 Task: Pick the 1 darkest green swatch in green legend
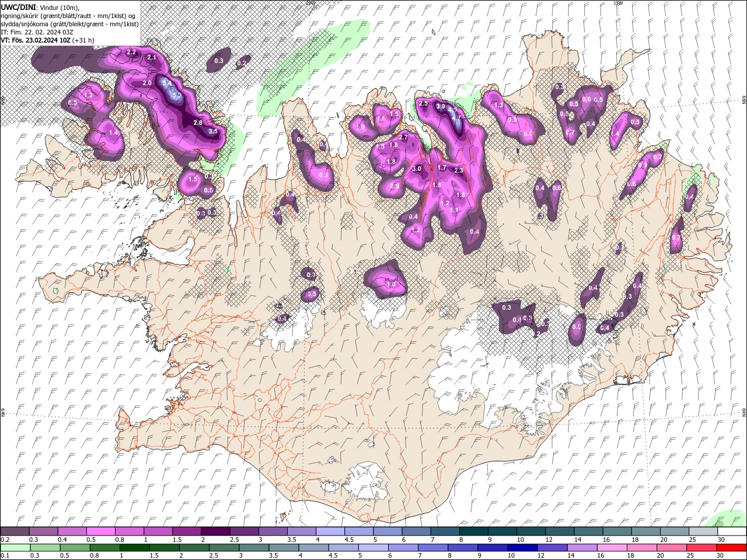[135, 548]
